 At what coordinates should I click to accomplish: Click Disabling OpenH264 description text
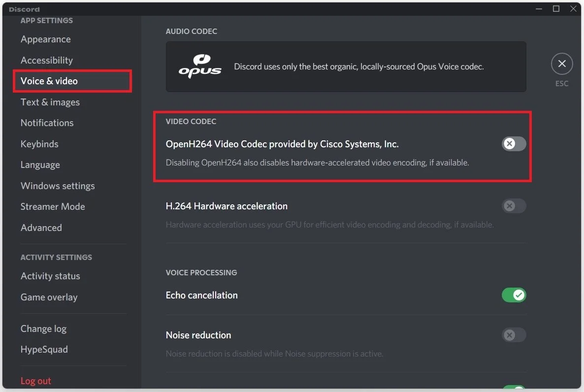[317, 163]
